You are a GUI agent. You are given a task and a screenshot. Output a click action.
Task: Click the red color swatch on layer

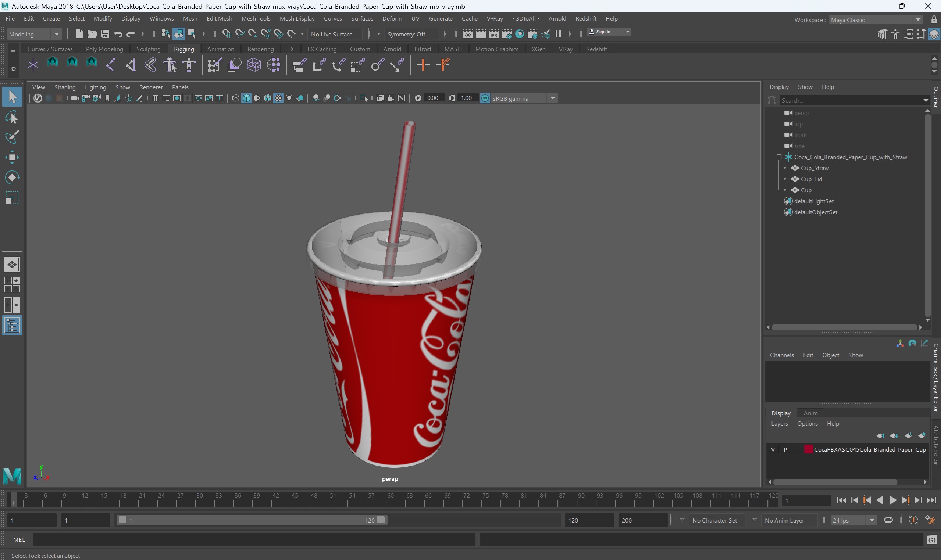click(x=808, y=449)
